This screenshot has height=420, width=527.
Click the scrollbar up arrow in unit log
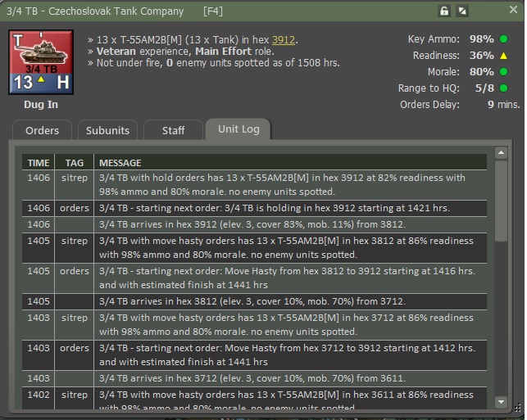501,153
